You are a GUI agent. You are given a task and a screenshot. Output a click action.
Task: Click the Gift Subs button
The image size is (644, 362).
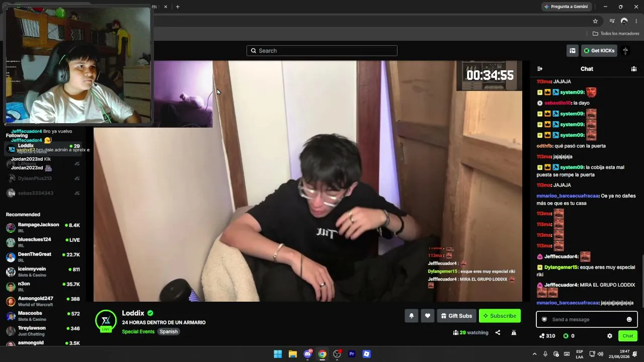pyautogui.click(x=456, y=316)
